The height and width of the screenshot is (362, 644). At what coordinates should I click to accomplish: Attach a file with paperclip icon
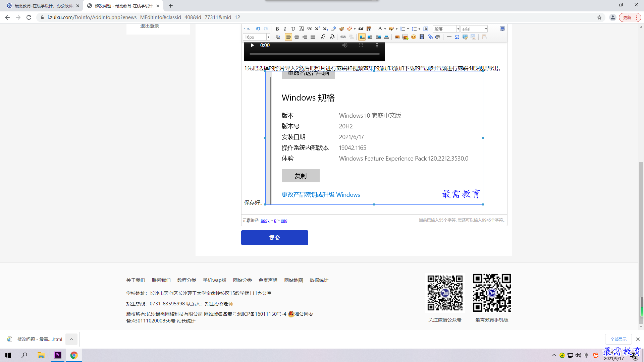[x=430, y=37]
